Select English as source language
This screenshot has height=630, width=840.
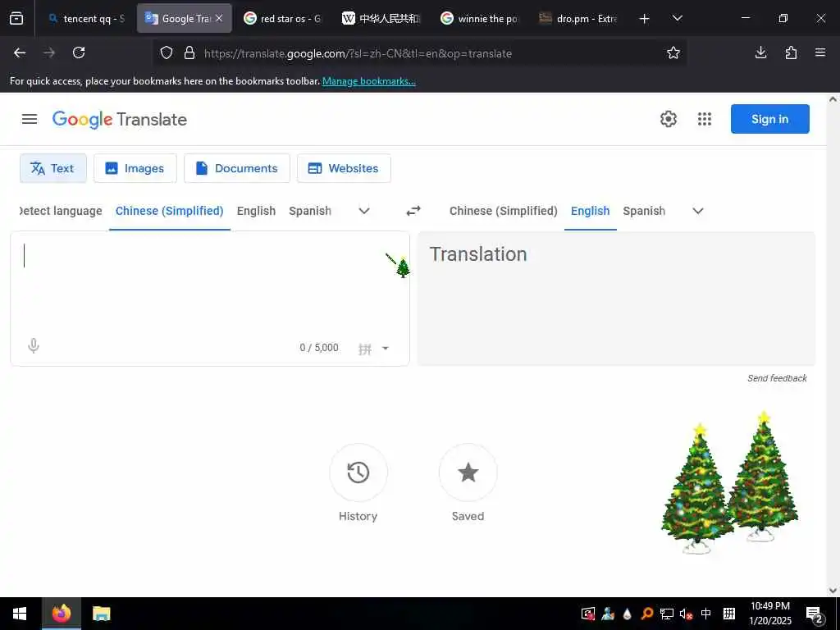256,211
